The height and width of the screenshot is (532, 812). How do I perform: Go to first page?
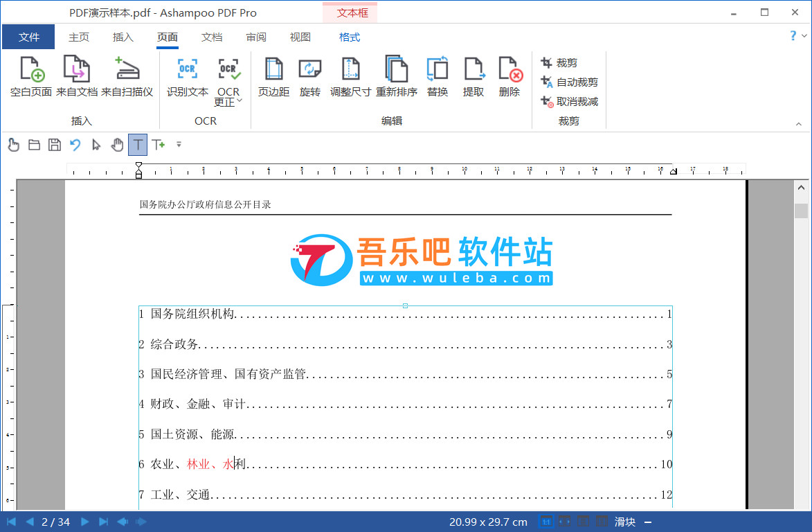(11, 522)
